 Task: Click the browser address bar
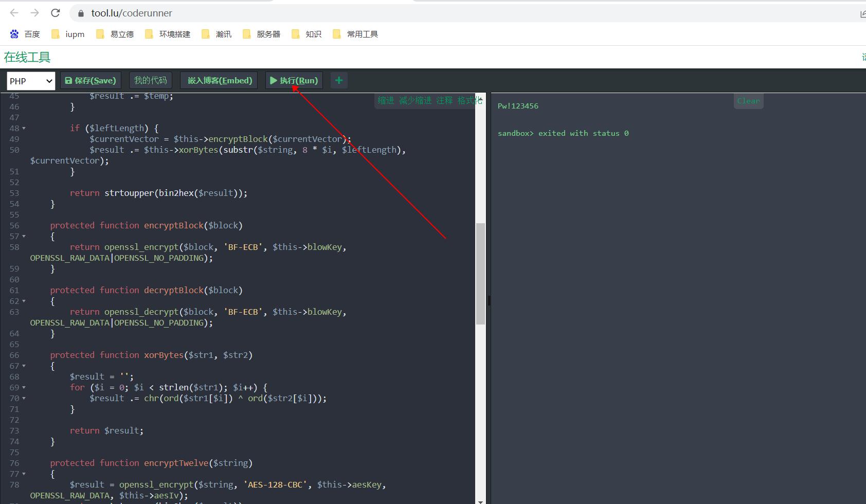click(206, 13)
